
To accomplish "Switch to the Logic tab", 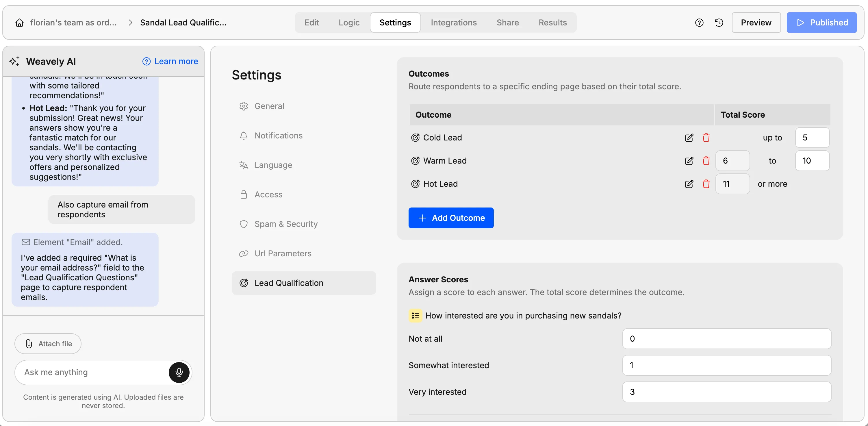I will pos(349,23).
